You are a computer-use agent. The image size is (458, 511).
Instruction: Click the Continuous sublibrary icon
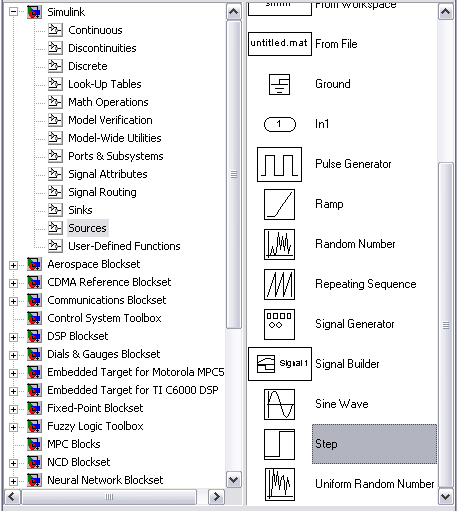pos(55,30)
